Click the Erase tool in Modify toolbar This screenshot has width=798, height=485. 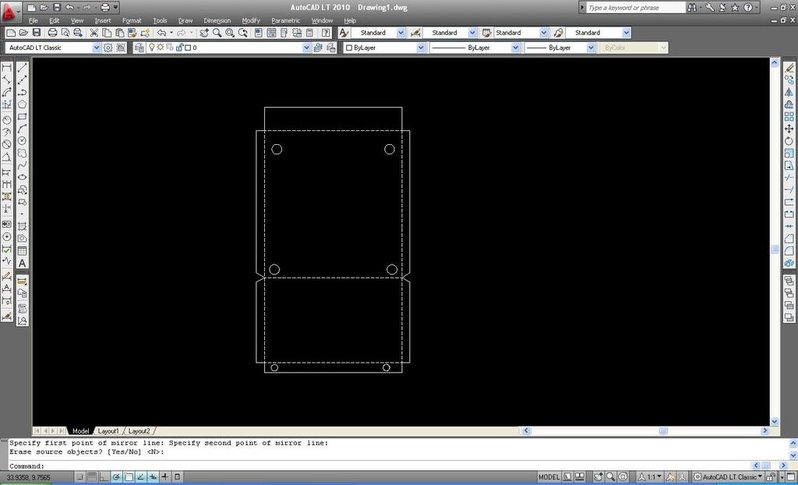point(789,68)
